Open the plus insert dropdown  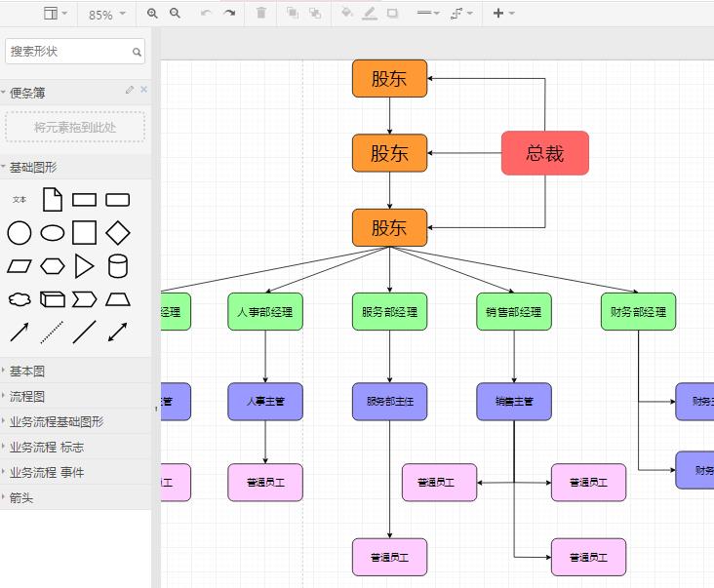tap(503, 14)
